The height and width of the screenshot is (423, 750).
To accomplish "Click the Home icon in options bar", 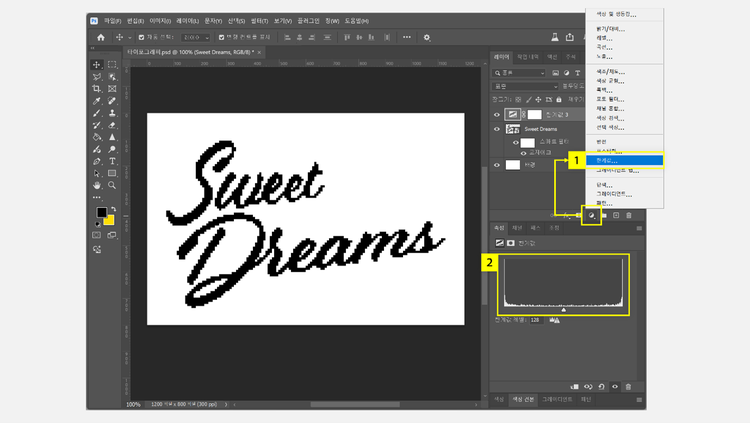I will pyautogui.click(x=101, y=38).
